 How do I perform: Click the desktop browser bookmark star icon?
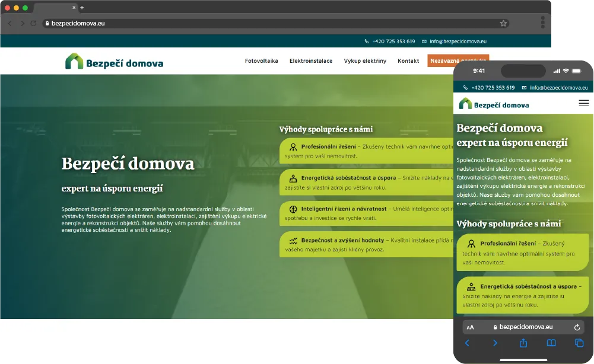[x=503, y=23]
